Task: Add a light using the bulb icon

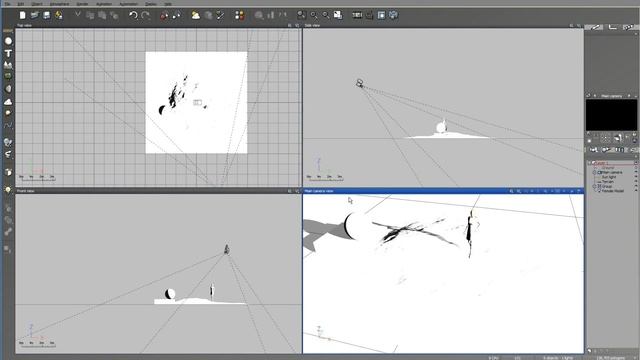Action: pyautogui.click(x=8, y=190)
